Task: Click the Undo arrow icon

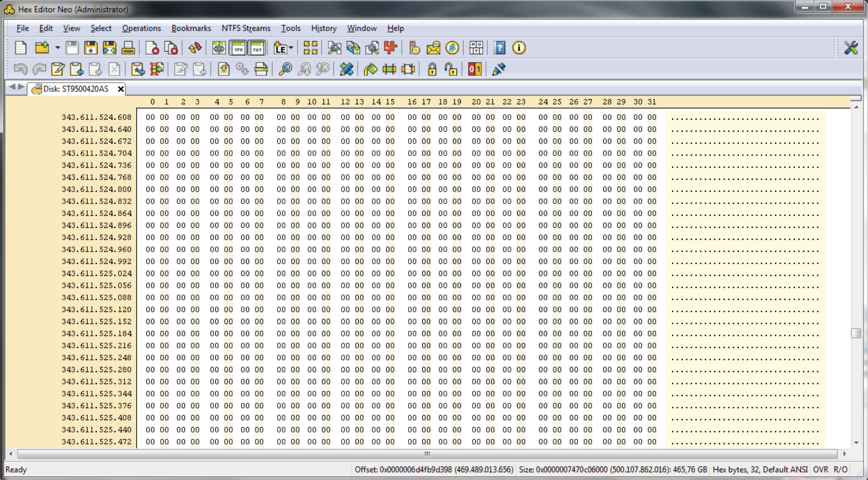Action: coord(20,69)
